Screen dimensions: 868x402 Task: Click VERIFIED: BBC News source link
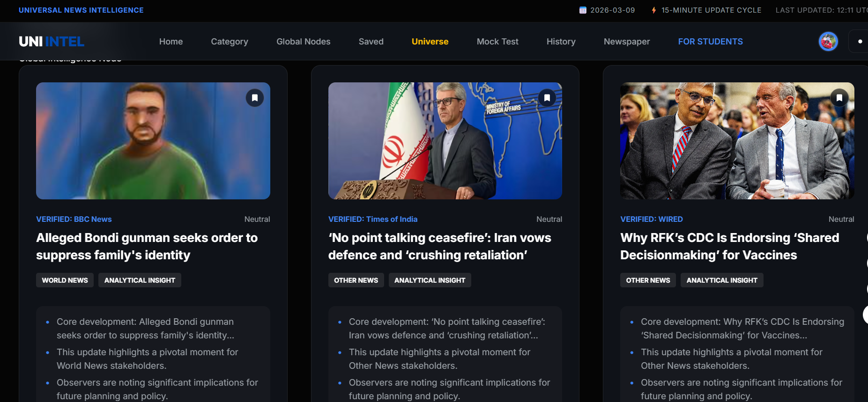pyautogui.click(x=74, y=219)
